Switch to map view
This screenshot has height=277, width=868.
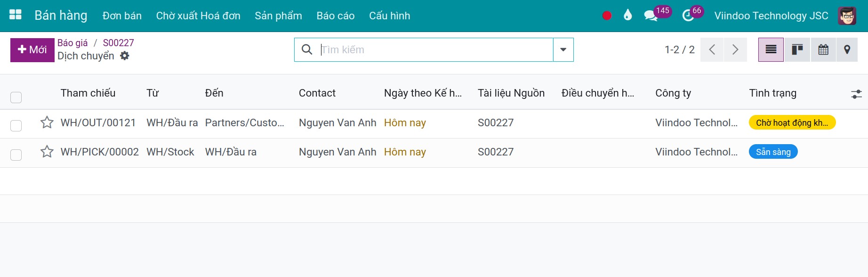pyautogui.click(x=847, y=49)
